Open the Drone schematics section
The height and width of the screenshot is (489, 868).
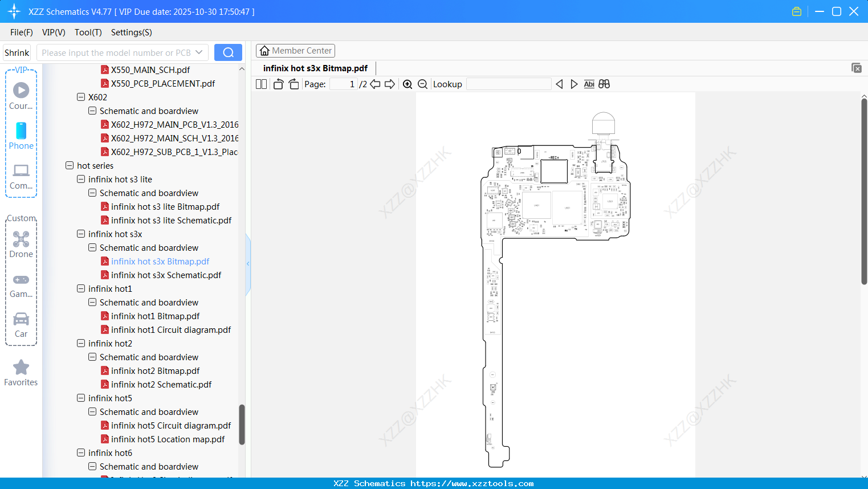click(x=21, y=242)
